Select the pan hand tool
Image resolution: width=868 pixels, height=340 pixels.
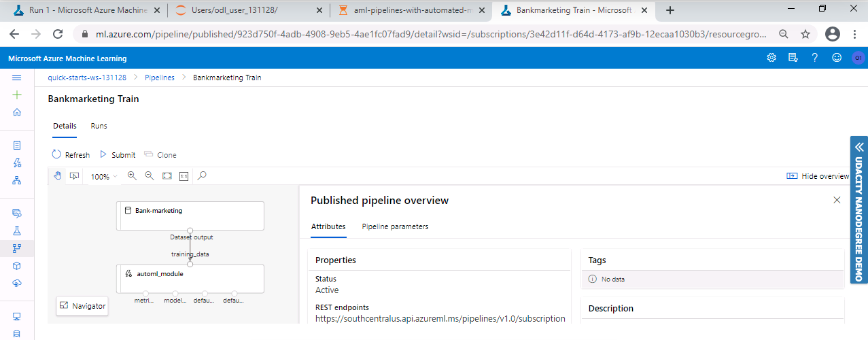tap(57, 176)
